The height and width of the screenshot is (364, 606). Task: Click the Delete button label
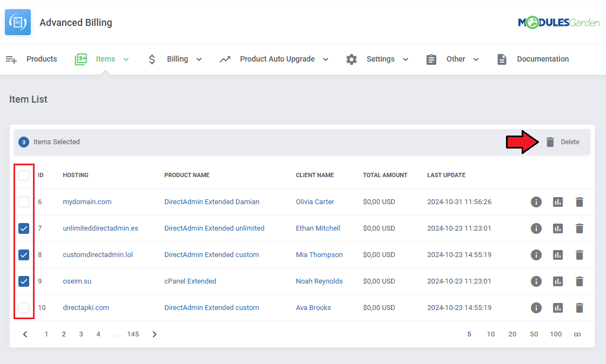(570, 142)
